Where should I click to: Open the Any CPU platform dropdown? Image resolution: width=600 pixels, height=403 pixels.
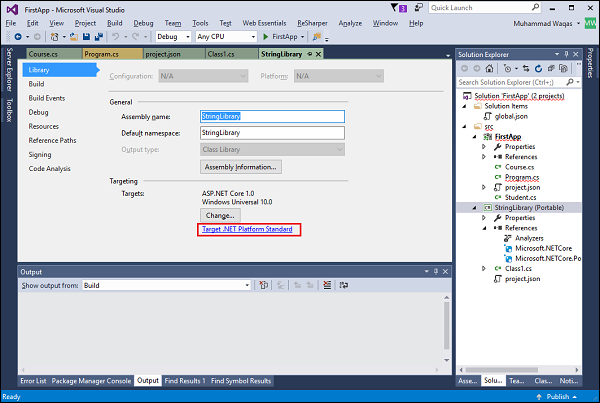(253, 37)
